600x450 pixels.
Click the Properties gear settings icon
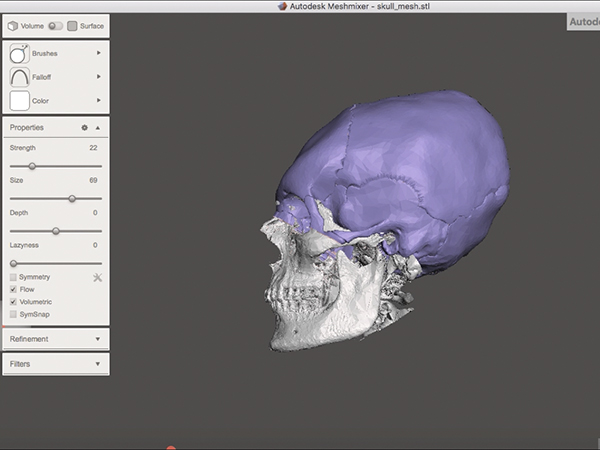click(x=85, y=128)
